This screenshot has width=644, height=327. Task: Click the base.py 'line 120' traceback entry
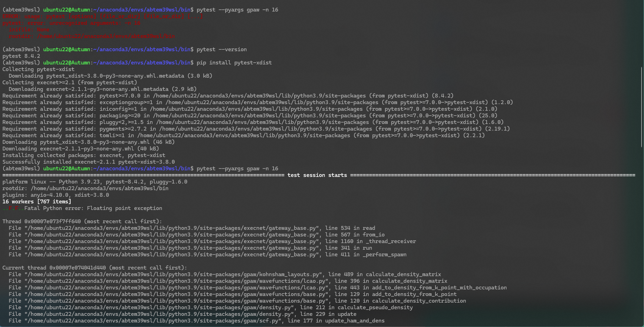pyautogui.click(x=237, y=301)
